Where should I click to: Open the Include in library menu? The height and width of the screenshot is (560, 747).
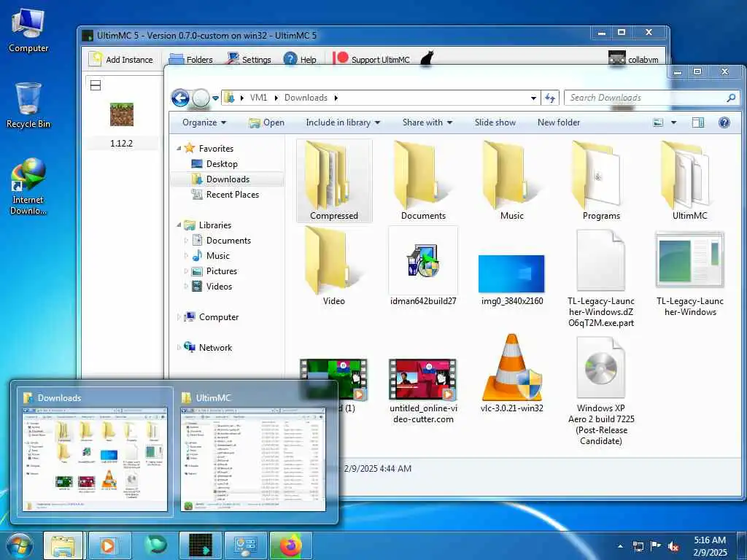343,122
